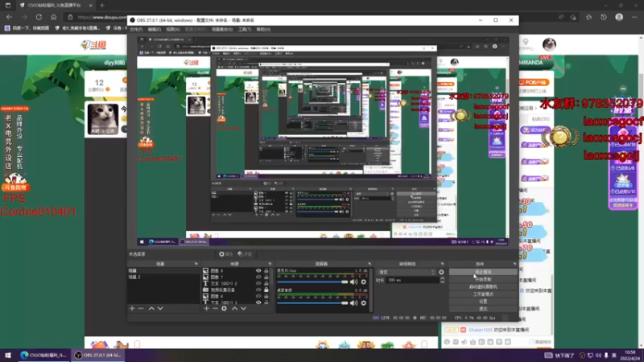The image size is (644, 362).
Task: Add a new source with the plus icon
Action: (206, 308)
